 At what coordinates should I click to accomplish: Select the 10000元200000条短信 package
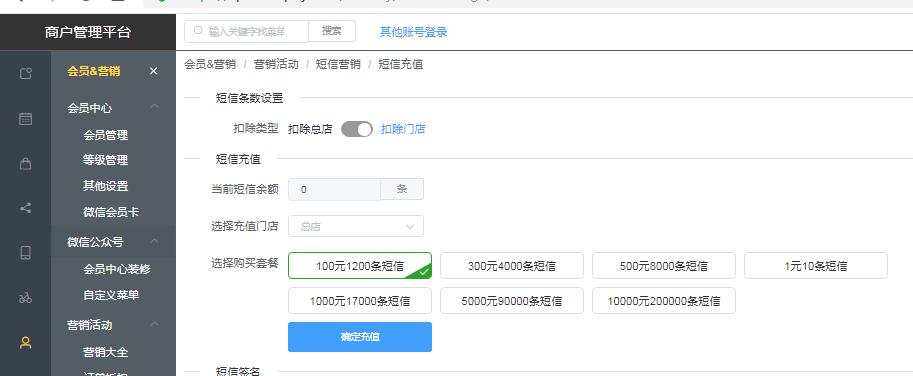pyautogui.click(x=664, y=301)
